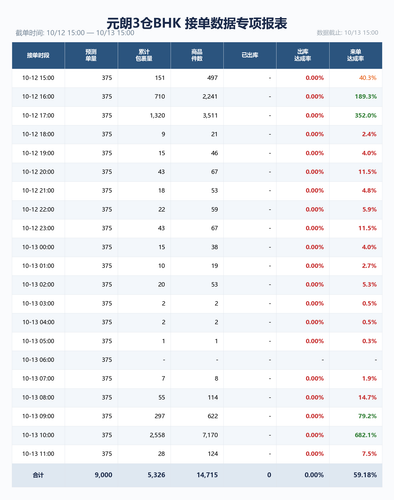Click the package count 297
Image resolution: width=394 pixels, height=500 pixels.
tap(160, 416)
